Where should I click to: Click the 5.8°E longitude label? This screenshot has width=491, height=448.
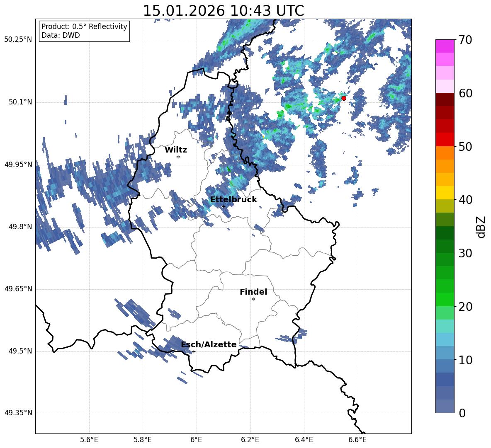pyautogui.click(x=143, y=440)
